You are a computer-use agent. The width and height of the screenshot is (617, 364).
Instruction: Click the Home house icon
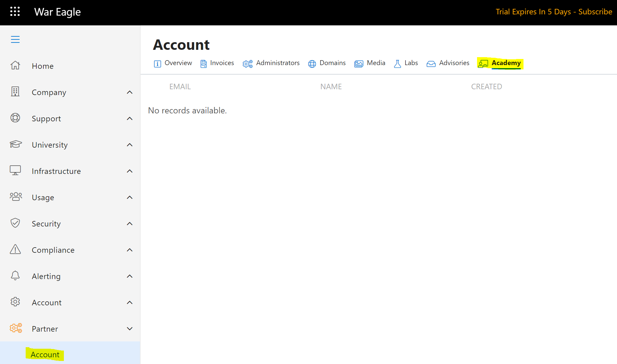(x=15, y=65)
